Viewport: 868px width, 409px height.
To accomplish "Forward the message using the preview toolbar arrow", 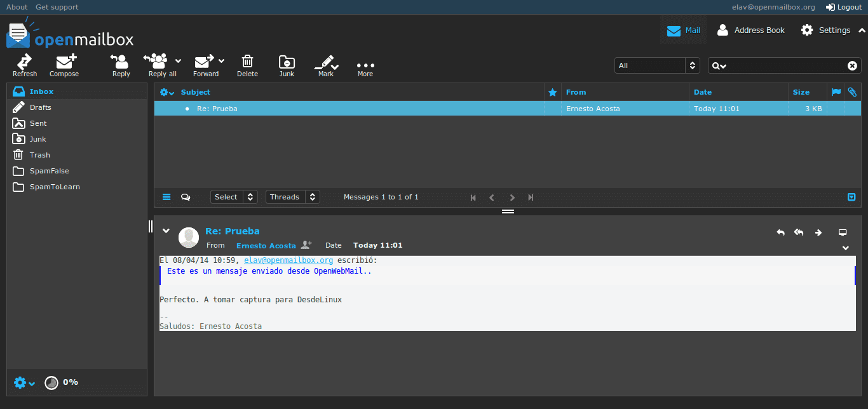I will coord(818,232).
